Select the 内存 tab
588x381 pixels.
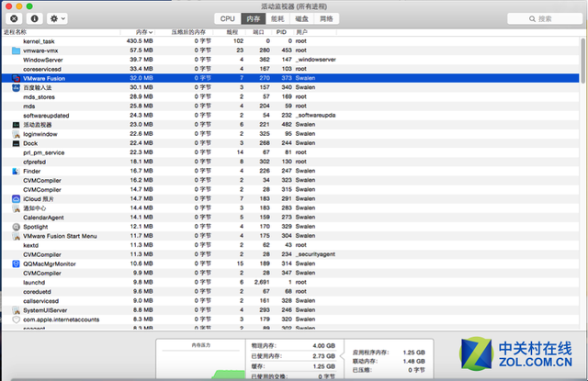click(254, 18)
